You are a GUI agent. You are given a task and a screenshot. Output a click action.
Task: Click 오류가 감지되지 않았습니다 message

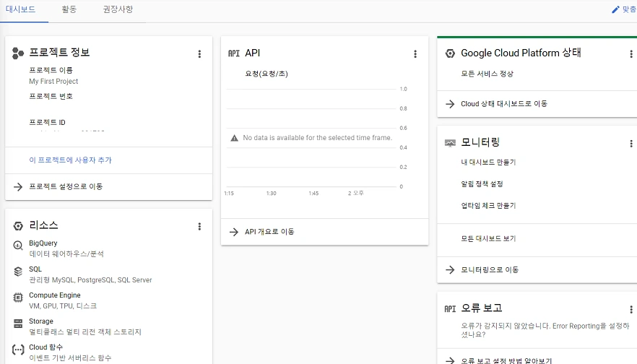click(545, 330)
